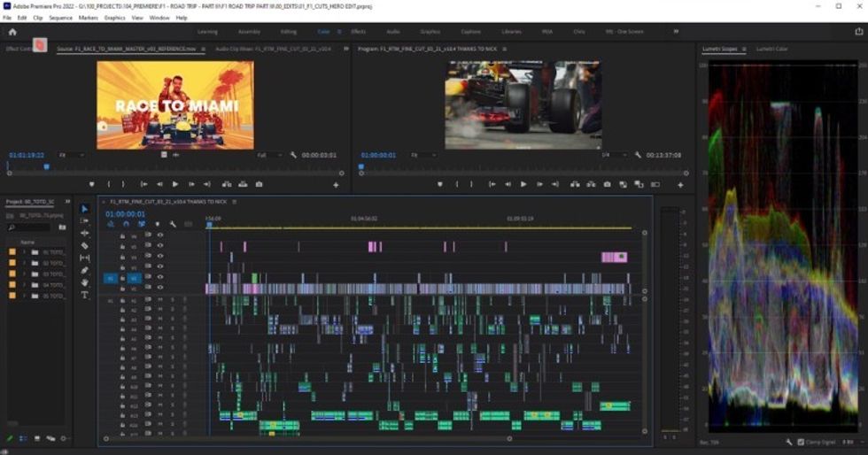Image resolution: width=868 pixels, height=455 pixels.
Task: Click Export Frame camera in Source monitor
Action: 259,184
